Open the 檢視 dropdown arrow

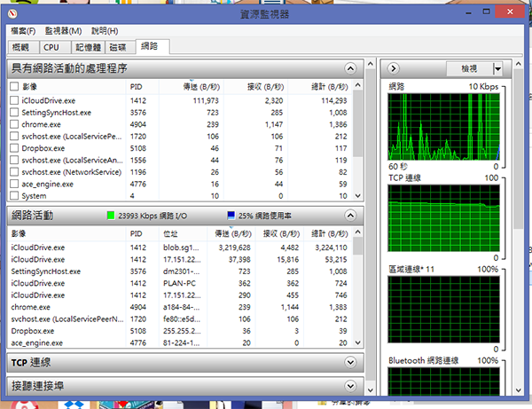coord(497,68)
